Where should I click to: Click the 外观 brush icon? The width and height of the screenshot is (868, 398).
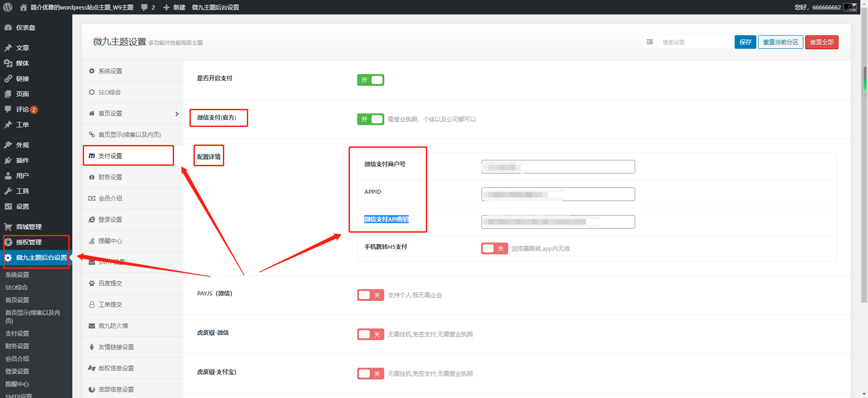click(x=8, y=145)
